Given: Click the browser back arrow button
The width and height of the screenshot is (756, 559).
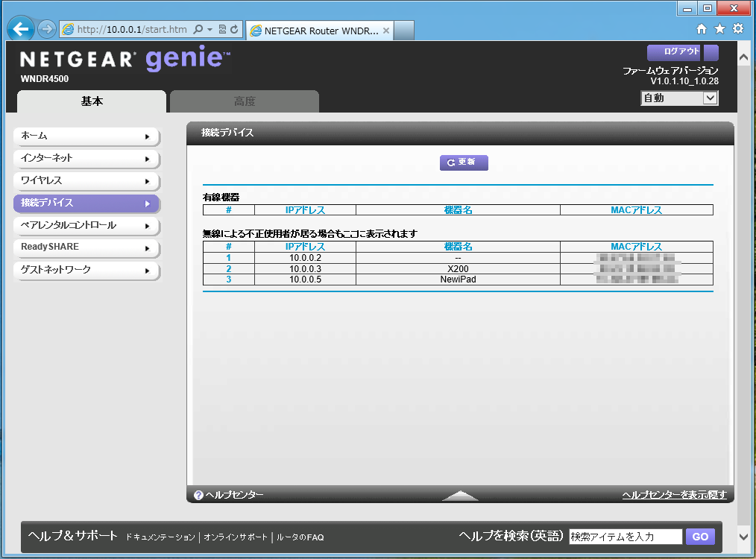Looking at the screenshot, I should tap(21, 29).
